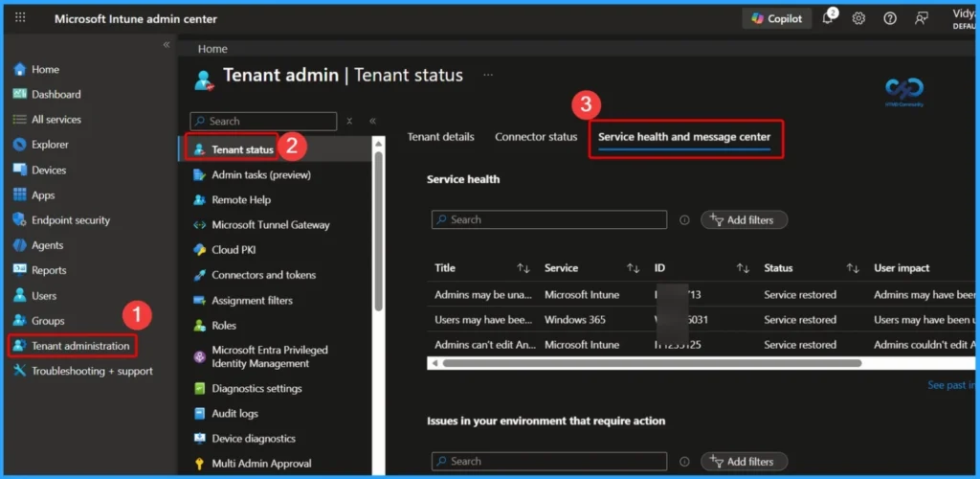This screenshot has width=980, height=479.
Task: Open the Copilot button
Action: pos(777,19)
